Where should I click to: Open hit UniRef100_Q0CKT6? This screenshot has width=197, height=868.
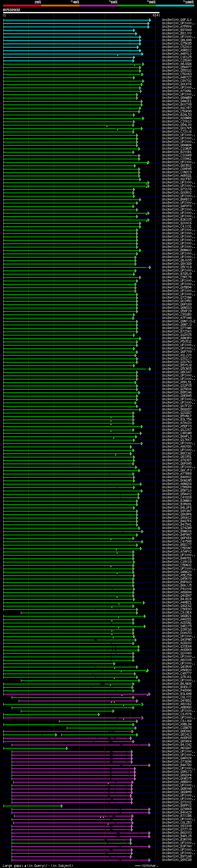tap(176, 84)
